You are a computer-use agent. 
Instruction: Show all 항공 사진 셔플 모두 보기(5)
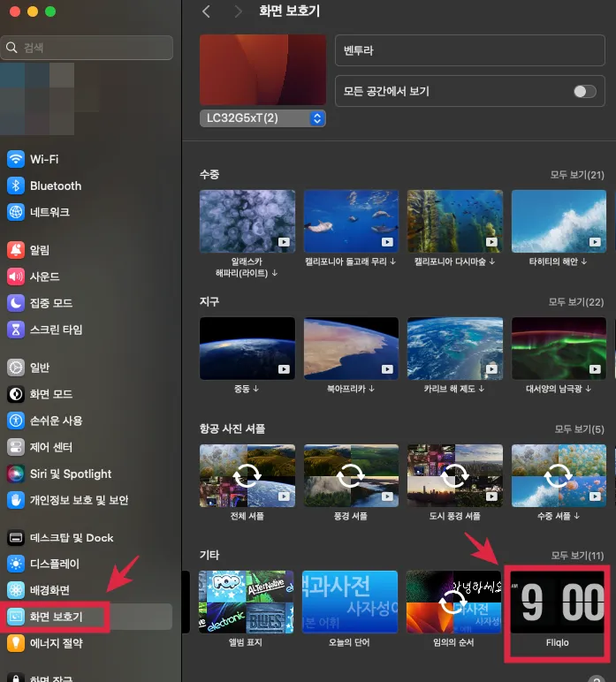click(579, 429)
